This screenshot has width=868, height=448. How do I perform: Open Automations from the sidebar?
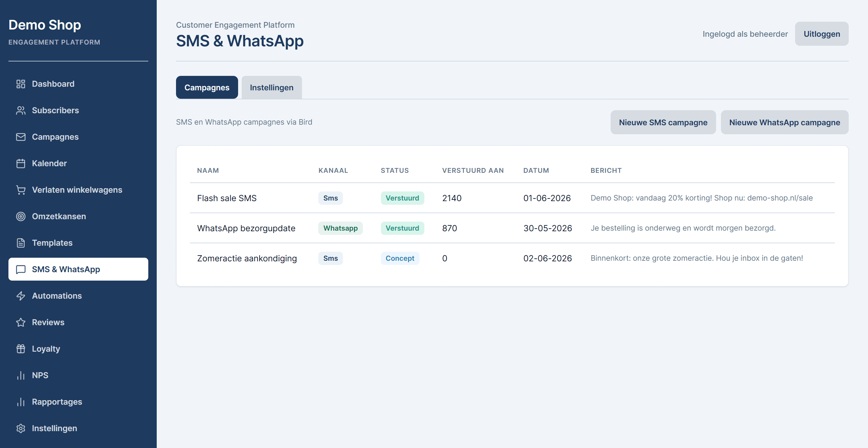pyautogui.click(x=78, y=296)
